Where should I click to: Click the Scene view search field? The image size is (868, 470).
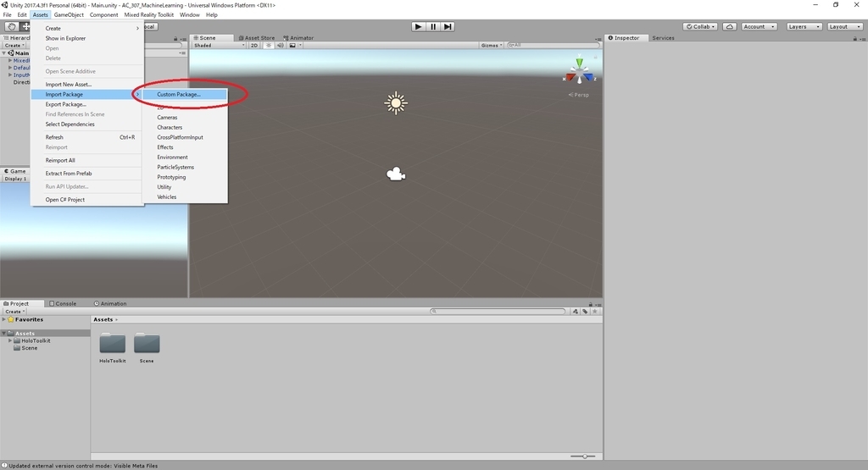tap(553, 46)
